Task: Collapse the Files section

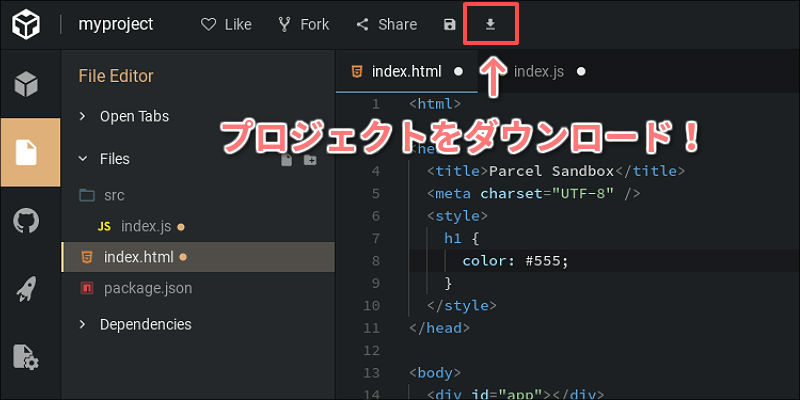Action: click(x=105, y=159)
